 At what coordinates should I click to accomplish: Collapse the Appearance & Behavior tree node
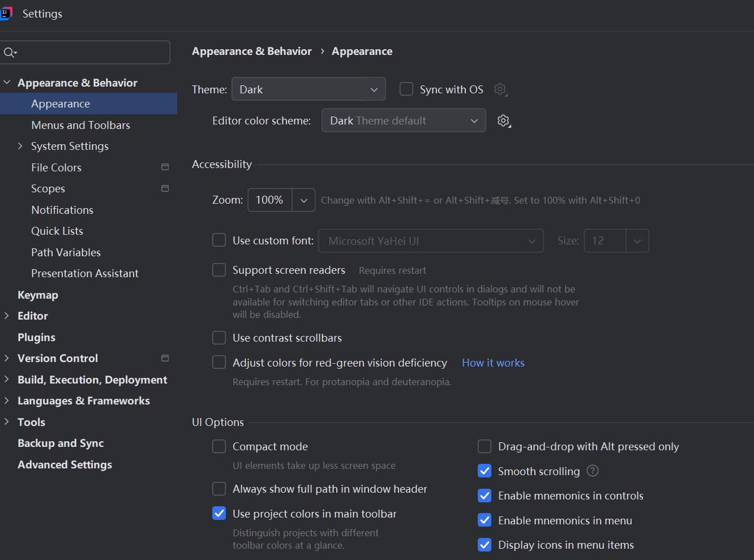[x=7, y=83]
